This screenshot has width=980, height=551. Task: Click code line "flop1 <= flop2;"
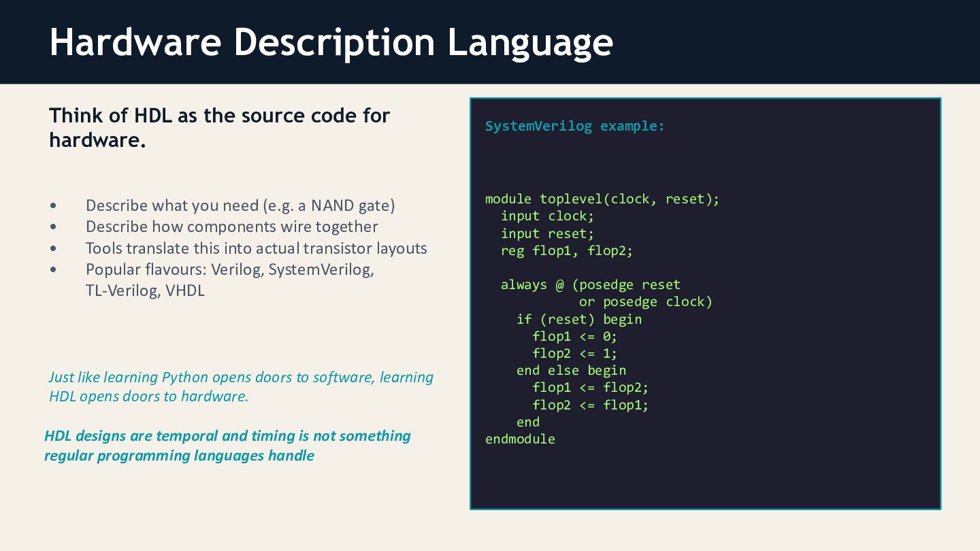click(591, 388)
